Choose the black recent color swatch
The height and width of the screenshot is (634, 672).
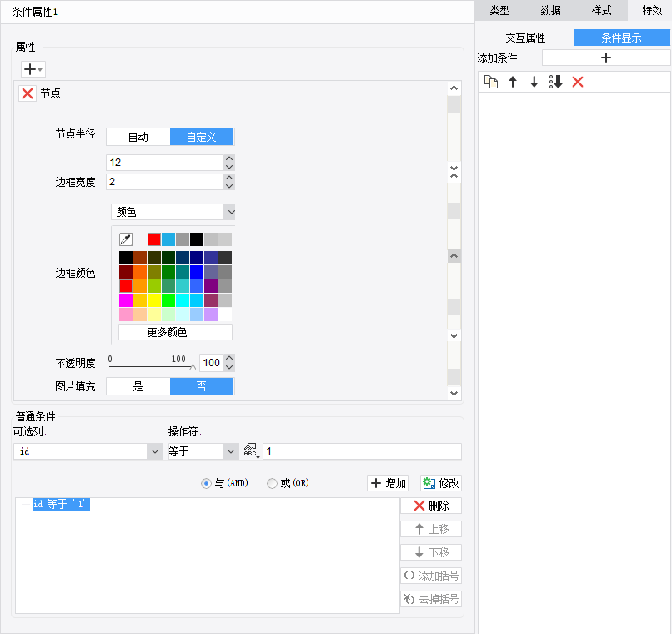tap(197, 239)
